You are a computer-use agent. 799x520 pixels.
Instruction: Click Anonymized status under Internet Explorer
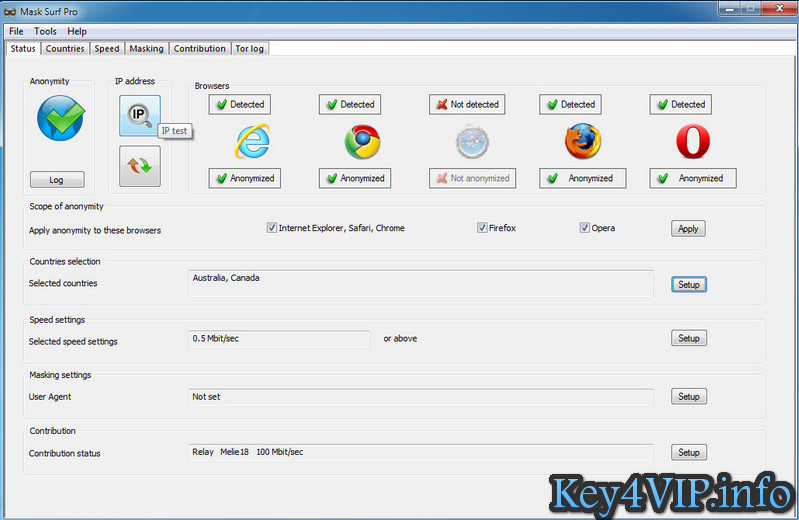(245, 178)
